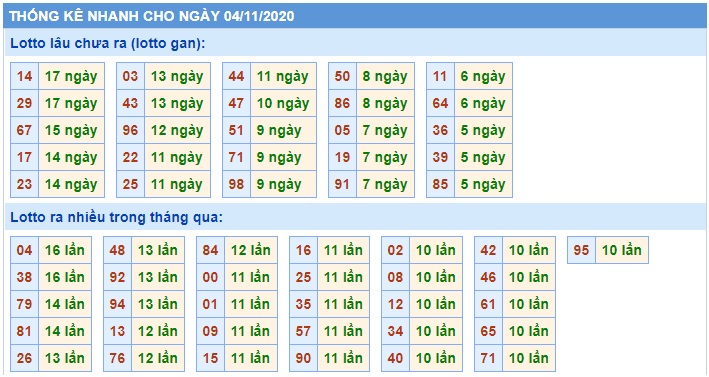Screen dimensions: 709x377
Task: Click '10 lần' beside number 46
Action: 529,277
